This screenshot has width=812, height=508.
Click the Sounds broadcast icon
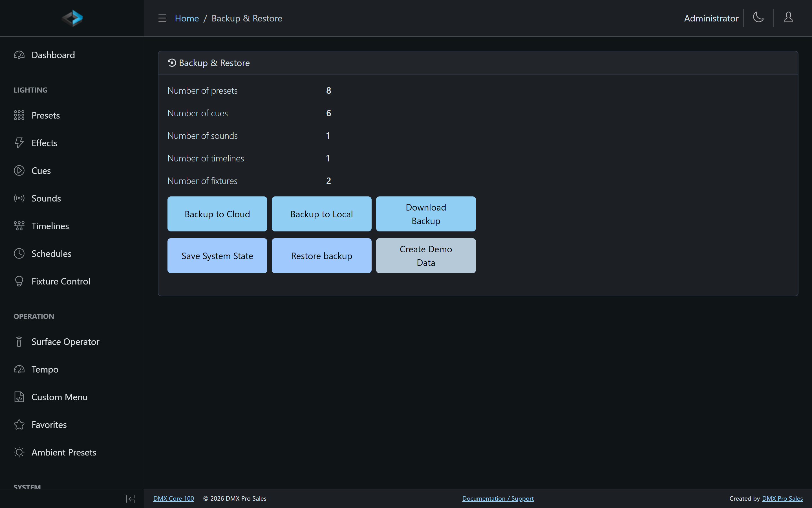pyautogui.click(x=19, y=198)
